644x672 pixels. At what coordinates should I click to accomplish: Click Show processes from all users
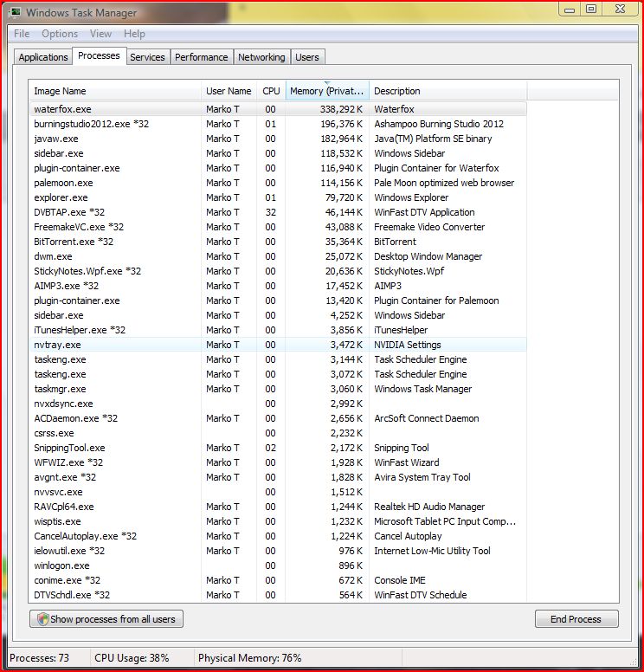(106, 619)
